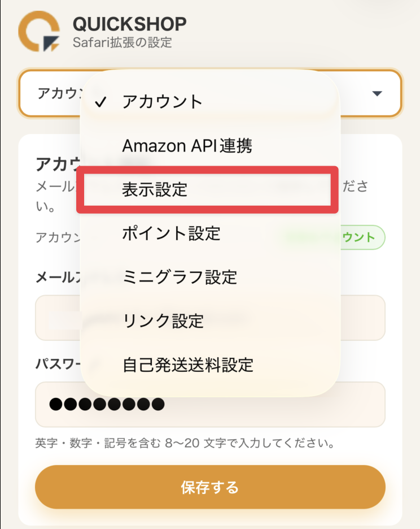Choose Amazon API連携 from the menu
This screenshot has height=529, width=420.
[187, 146]
